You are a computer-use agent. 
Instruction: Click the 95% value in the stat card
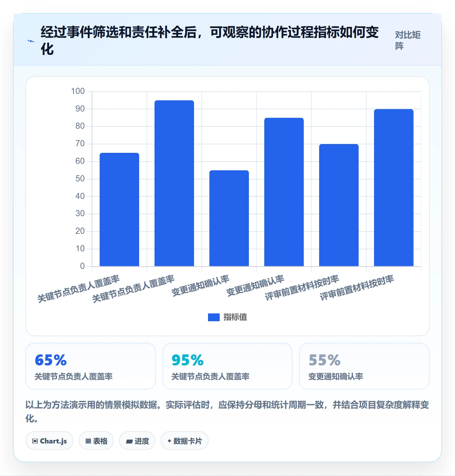tap(188, 360)
